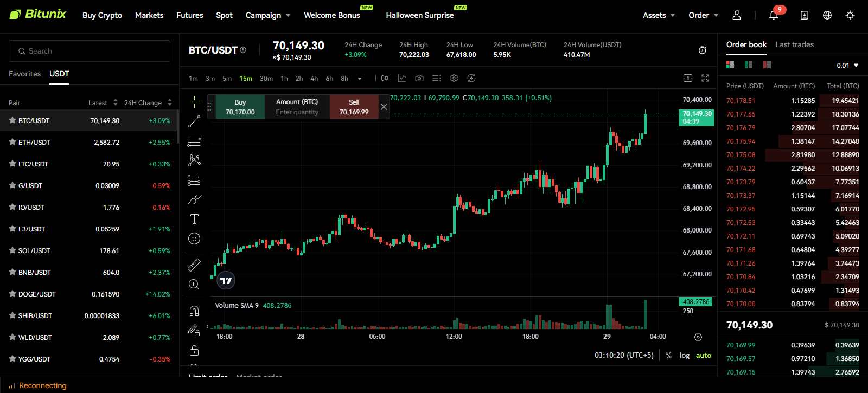Select the brush drawing tool
Viewport: 868px width, 393px height.
(x=194, y=199)
